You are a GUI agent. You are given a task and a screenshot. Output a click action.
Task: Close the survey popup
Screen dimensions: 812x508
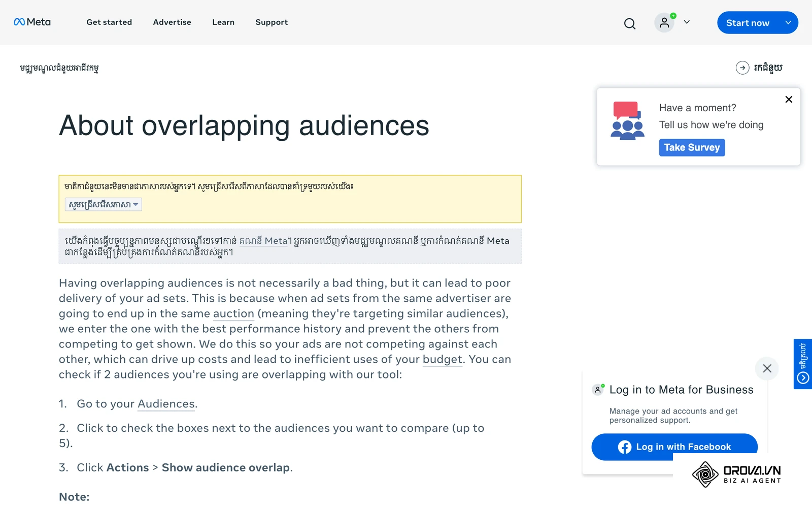[x=789, y=99]
